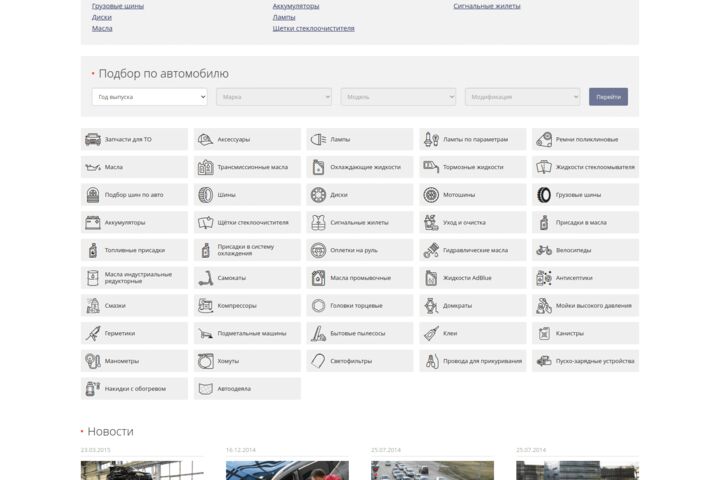Screen dimensions: 720x480
Task: Click the Лампы headlight icon
Action: (x=318, y=139)
